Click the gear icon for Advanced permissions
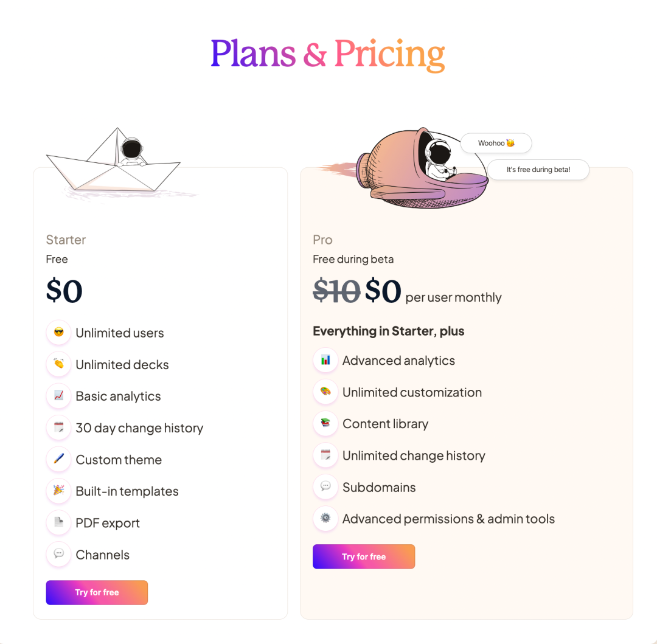The height and width of the screenshot is (644, 657). tap(325, 518)
